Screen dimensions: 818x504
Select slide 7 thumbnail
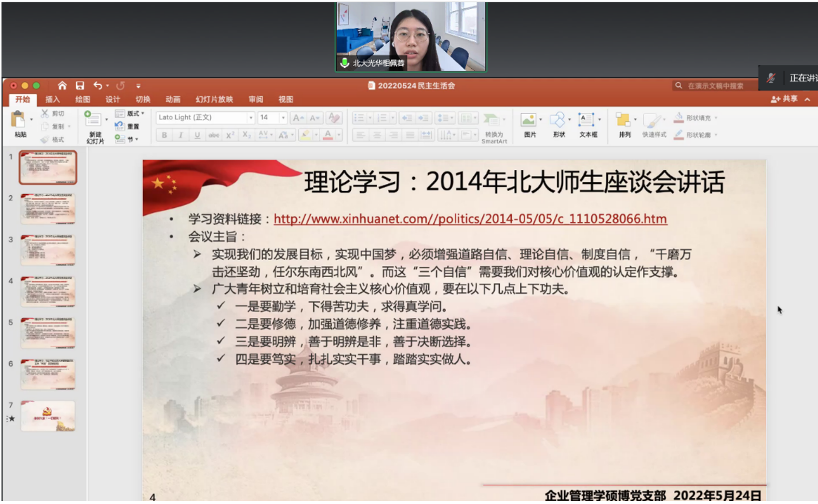click(x=48, y=415)
